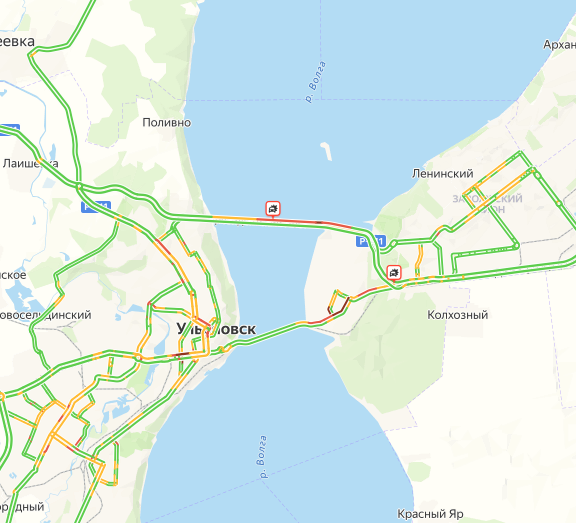Click the roundabout right of the eastern route shield
The width and height of the screenshot is (576, 523).
[x=393, y=243]
